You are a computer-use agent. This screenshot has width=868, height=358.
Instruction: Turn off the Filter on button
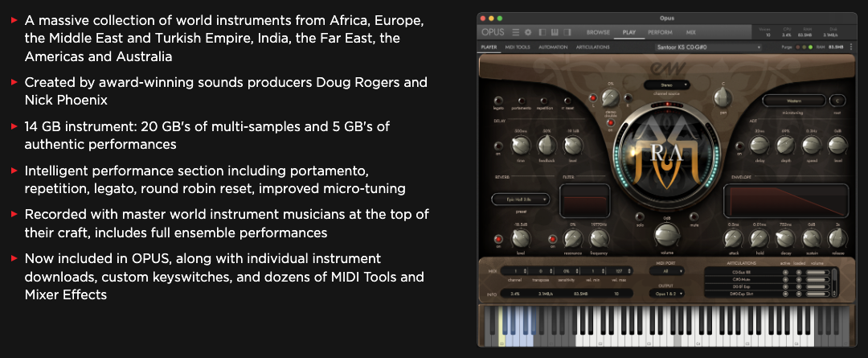552,239
